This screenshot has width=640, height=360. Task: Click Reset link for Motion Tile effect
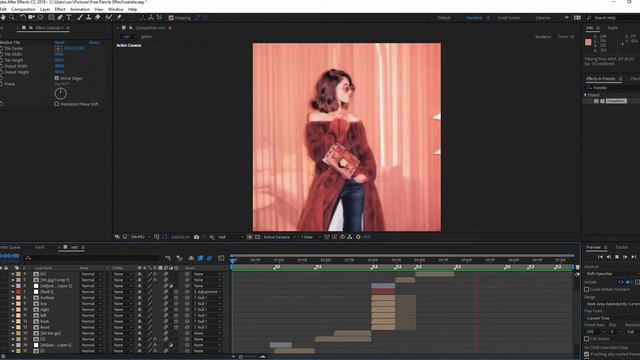(x=60, y=42)
